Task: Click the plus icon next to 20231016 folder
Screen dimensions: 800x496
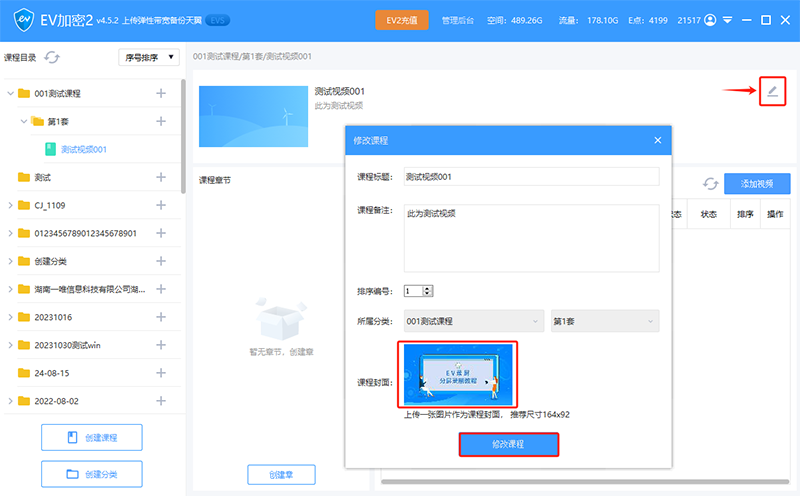Action: (x=161, y=317)
